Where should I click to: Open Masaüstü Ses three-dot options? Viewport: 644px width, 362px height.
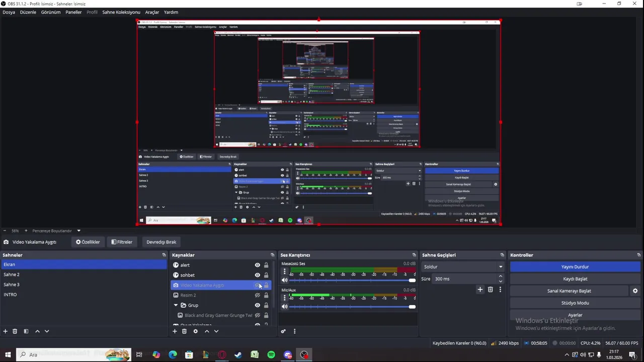click(284, 271)
